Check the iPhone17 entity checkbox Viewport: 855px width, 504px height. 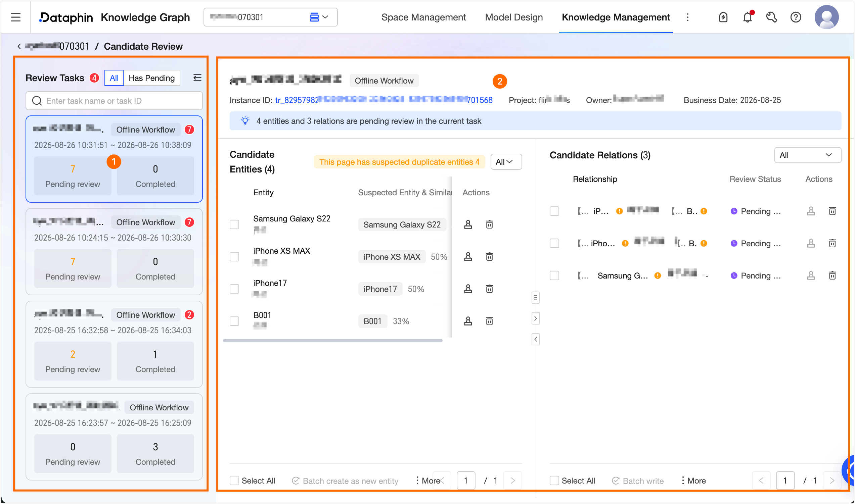tap(234, 289)
